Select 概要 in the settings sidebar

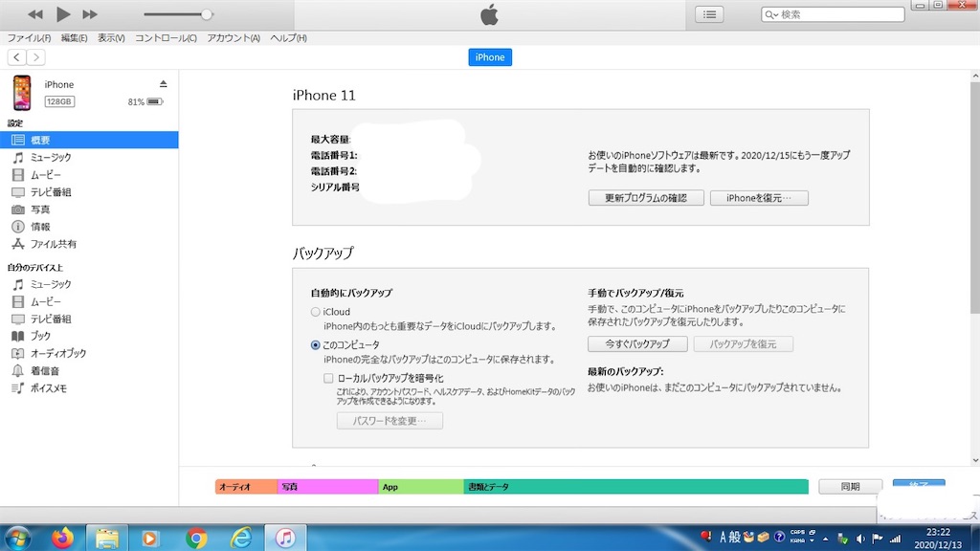89,140
